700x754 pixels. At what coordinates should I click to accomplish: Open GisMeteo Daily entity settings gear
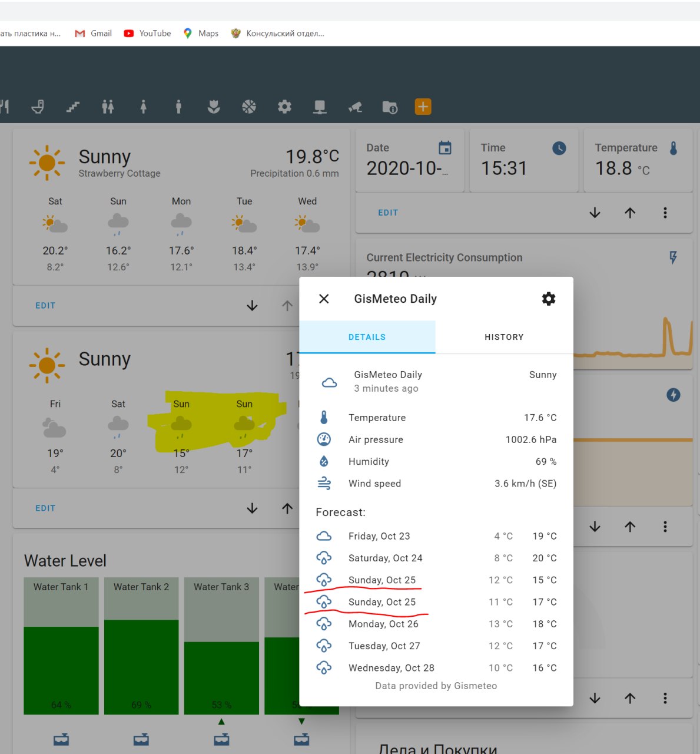pos(549,299)
